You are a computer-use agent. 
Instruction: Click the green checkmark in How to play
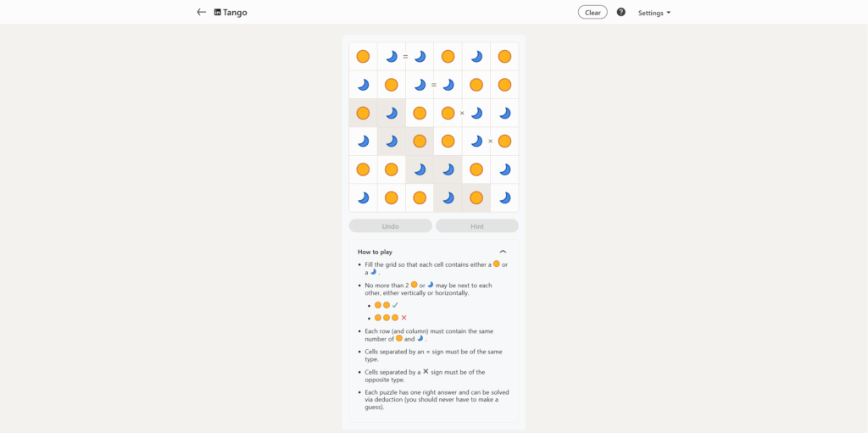click(x=395, y=305)
